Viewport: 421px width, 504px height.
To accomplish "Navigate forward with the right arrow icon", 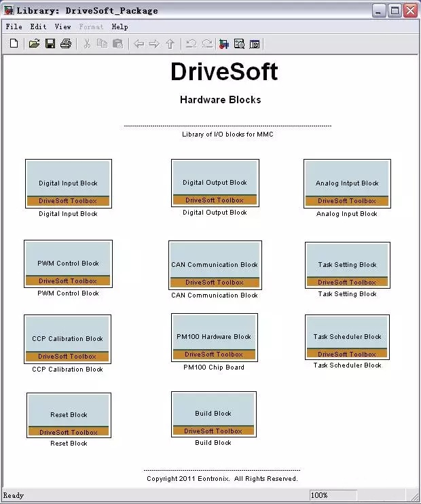I will (x=155, y=43).
